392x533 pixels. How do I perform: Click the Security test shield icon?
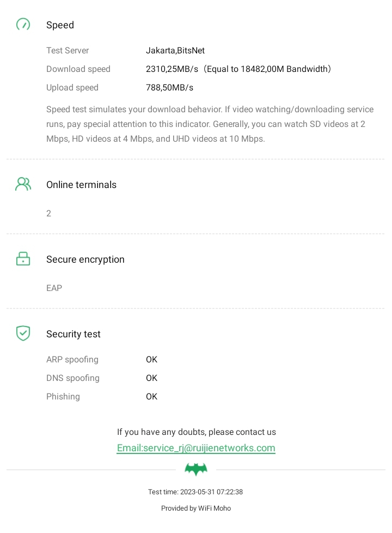pos(23,333)
